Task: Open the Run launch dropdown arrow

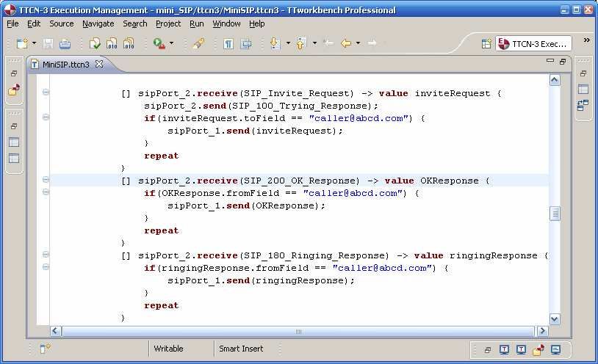Action: pos(172,43)
